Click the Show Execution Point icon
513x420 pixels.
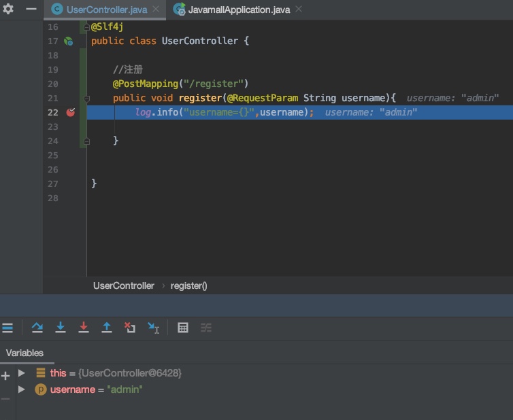click(7, 328)
